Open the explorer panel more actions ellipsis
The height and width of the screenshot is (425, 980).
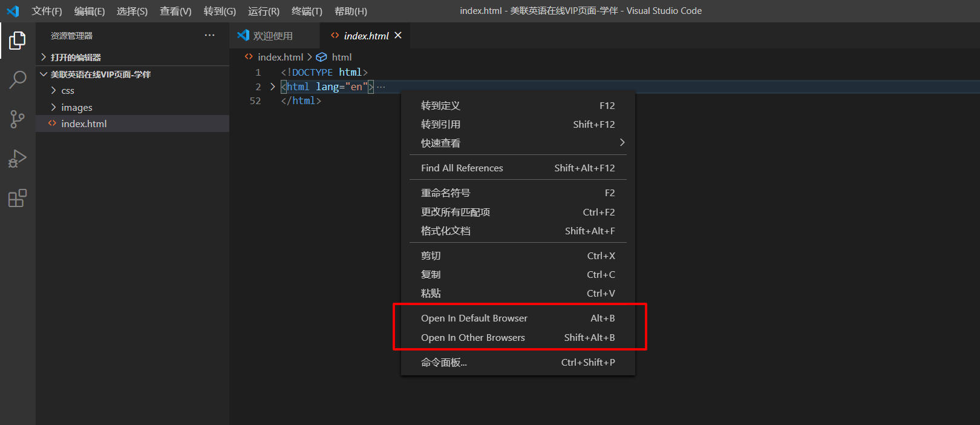tap(209, 36)
